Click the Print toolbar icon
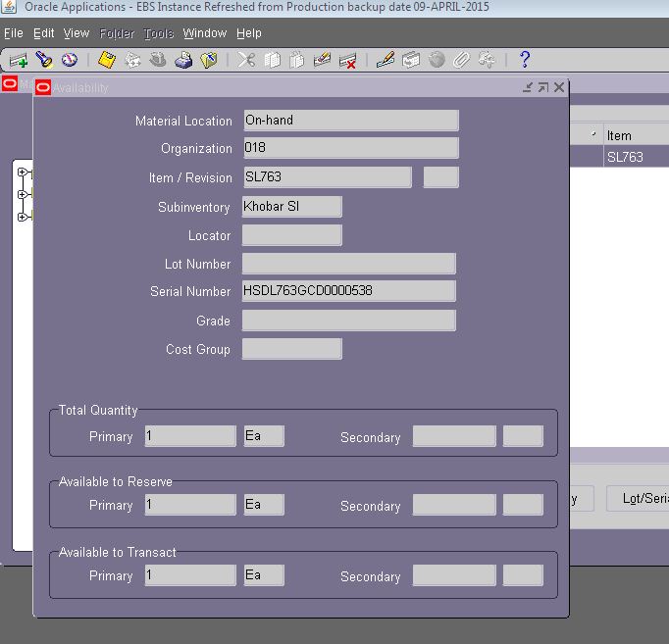 pos(183,60)
